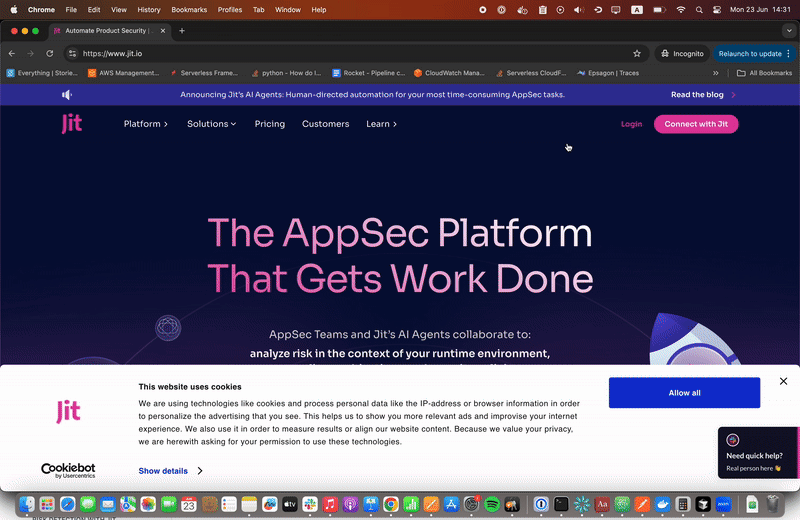
Task: Click the Incognito indicator
Action: [682, 54]
